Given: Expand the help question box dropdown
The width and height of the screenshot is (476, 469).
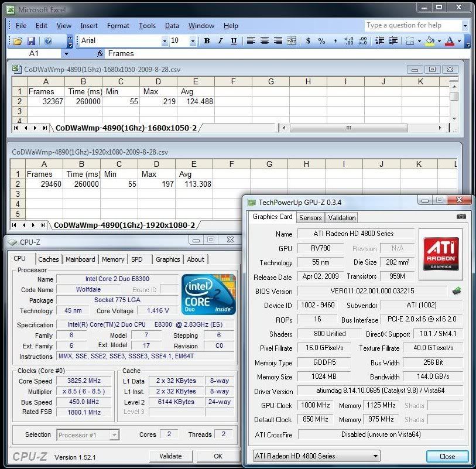Looking at the screenshot, I should point(465,26).
